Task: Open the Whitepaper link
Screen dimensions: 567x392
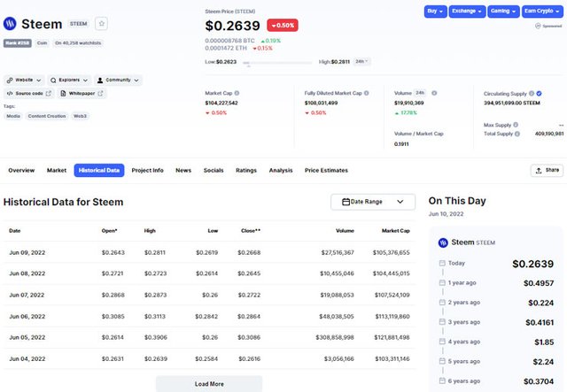Action: [82, 93]
